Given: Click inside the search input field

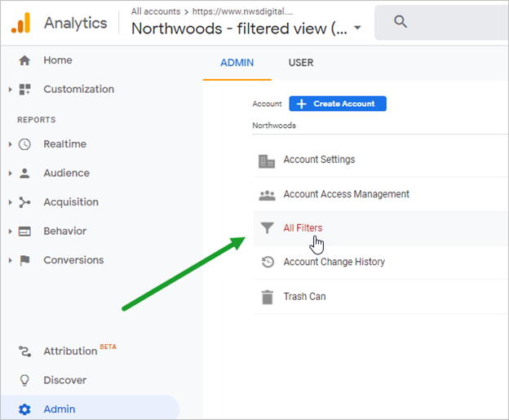Looking at the screenshot, I should [x=441, y=22].
